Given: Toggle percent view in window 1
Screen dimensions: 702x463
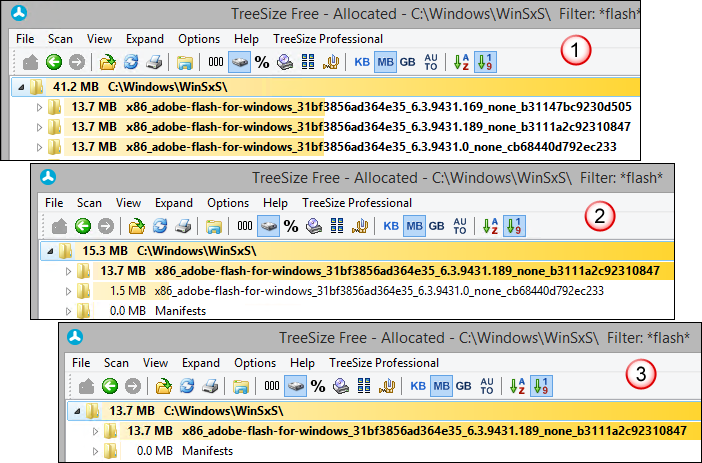Looking at the screenshot, I should point(262,62).
